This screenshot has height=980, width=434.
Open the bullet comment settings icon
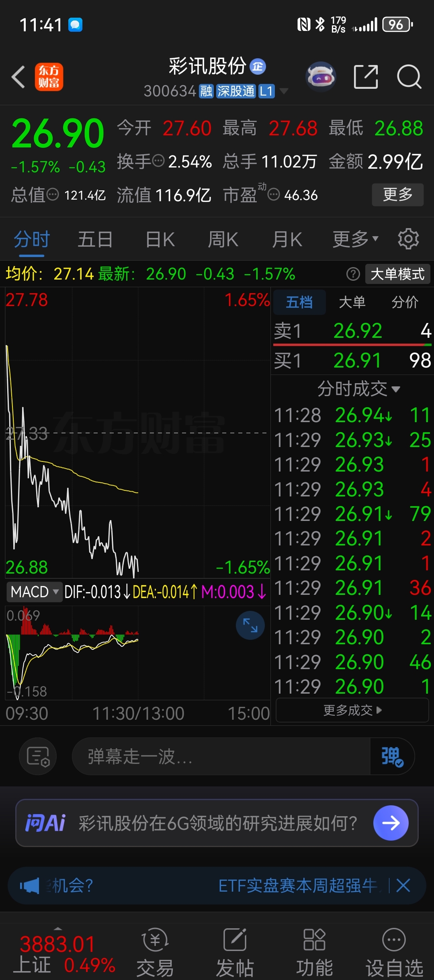(38, 756)
